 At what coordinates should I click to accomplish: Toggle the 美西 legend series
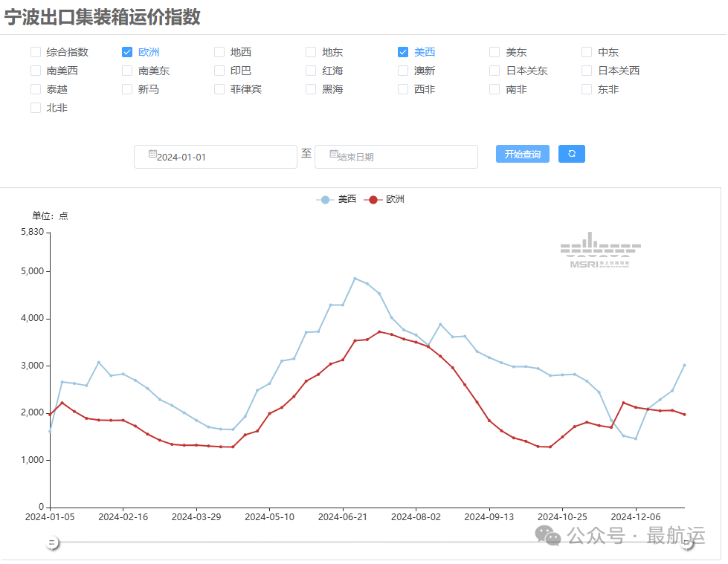coord(336,199)
